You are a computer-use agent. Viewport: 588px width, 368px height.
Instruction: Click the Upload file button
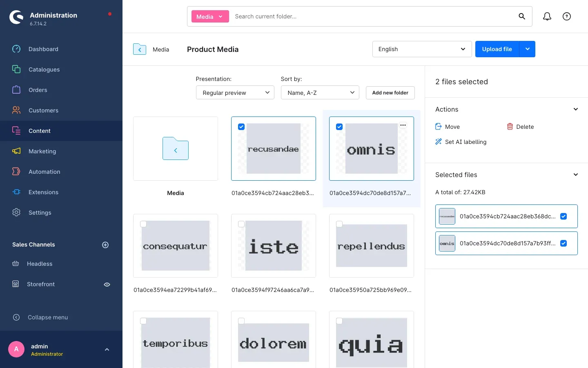click(497, 49)
